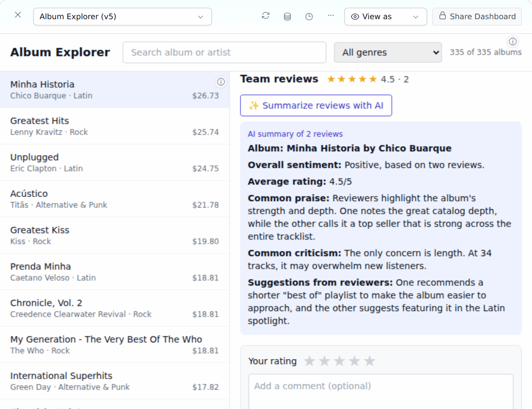Select the Chronicle, Vol. 2 album row
The height and width of the screenshot is (409, 532).
click(115, 308)
